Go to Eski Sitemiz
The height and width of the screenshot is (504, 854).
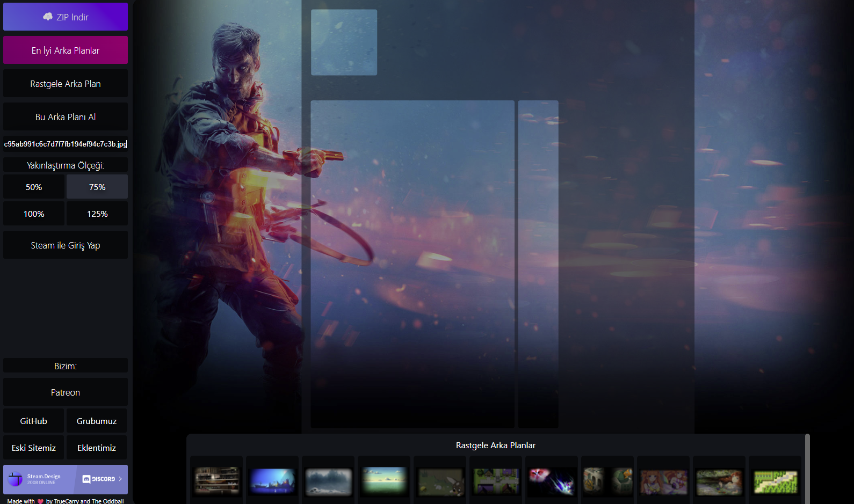tap(33, 448)
